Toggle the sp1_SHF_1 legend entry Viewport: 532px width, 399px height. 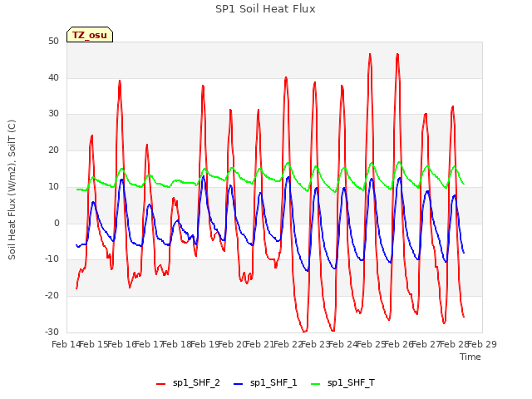click(265, 383)
